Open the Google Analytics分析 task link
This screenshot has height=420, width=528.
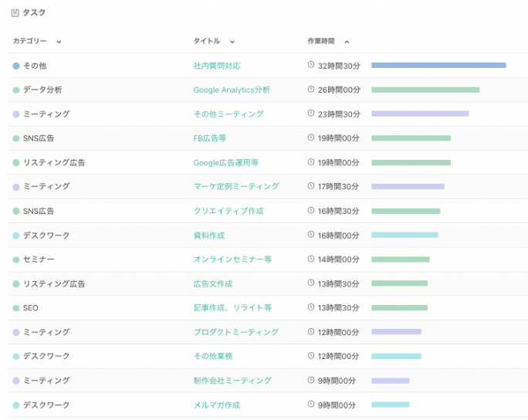click(232, 90)
